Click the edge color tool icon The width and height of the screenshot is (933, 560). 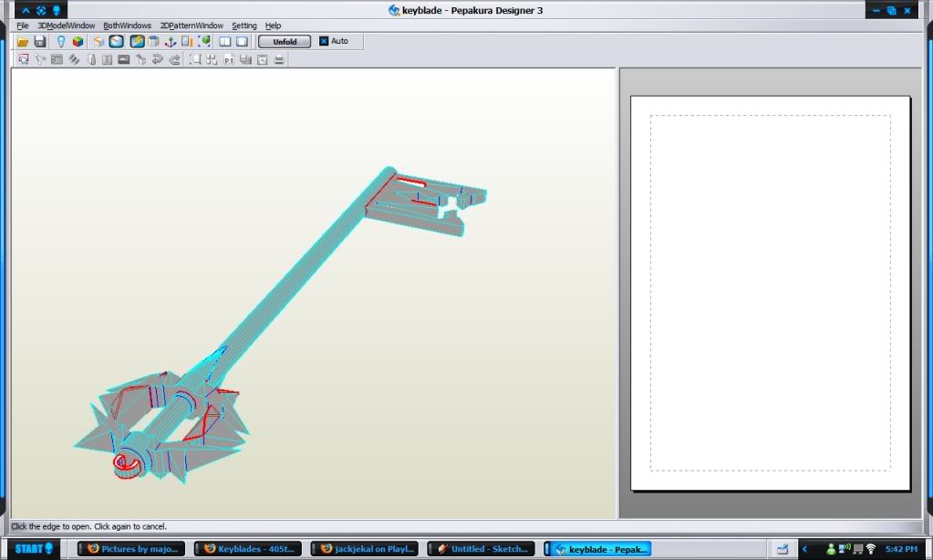click(x=74, y=59)
